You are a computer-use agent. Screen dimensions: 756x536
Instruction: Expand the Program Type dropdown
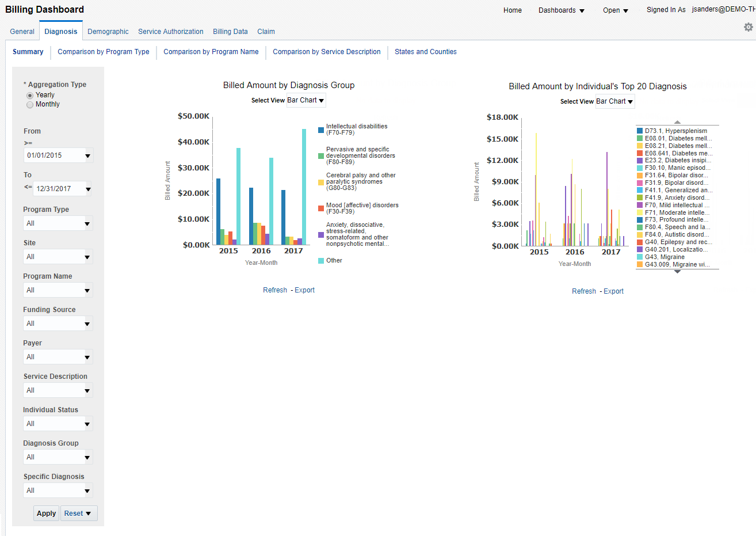pos(87,223)
